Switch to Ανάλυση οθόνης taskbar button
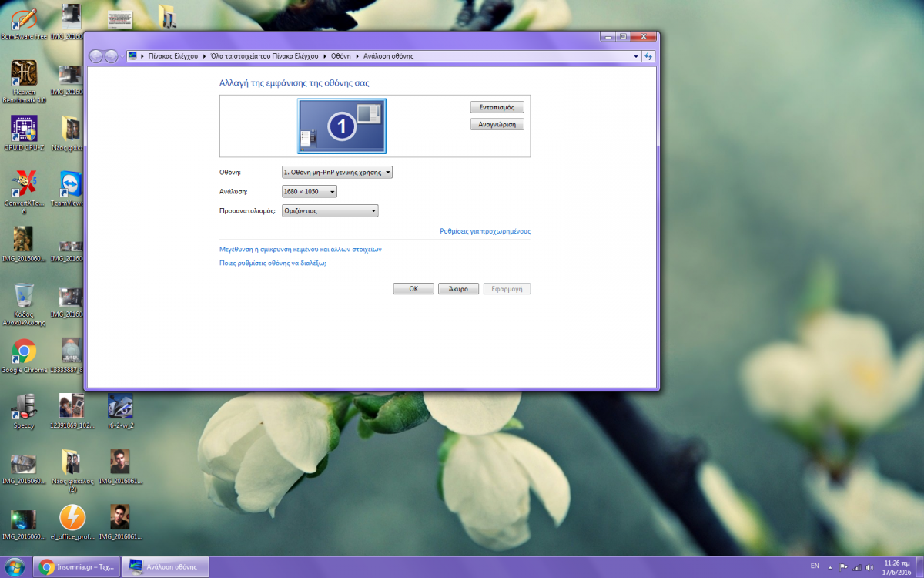This screenshot has width=924, height=578. [x=166, y=567]
